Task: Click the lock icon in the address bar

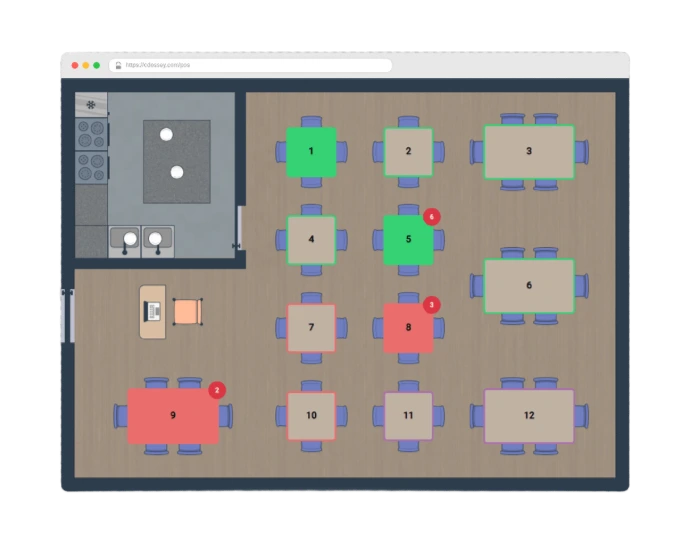Action: point(118,65)
